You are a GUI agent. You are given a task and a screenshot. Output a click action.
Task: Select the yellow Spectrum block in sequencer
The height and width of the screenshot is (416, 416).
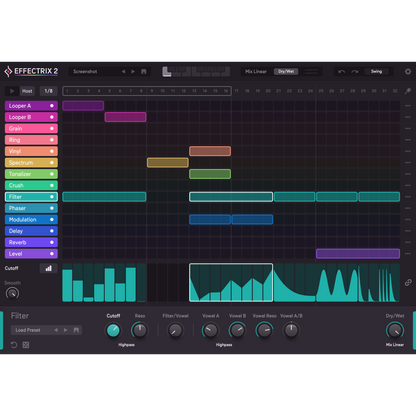coord(168,163)
